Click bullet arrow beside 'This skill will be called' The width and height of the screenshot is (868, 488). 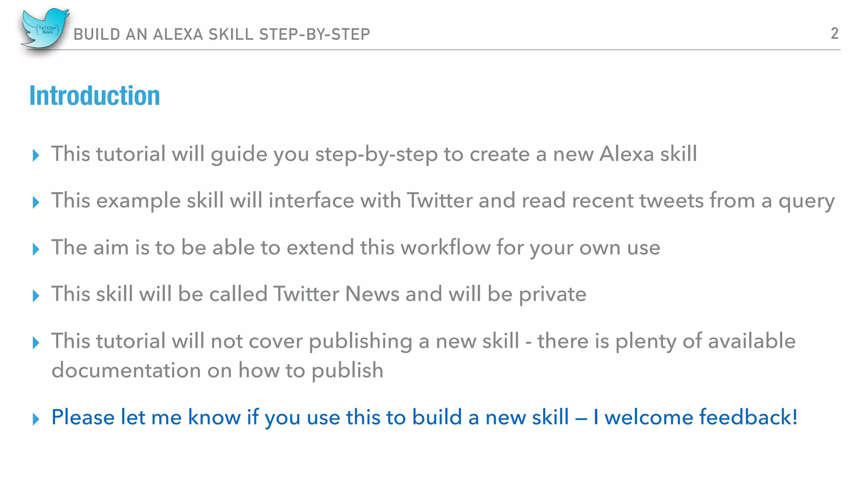(36, 296)
